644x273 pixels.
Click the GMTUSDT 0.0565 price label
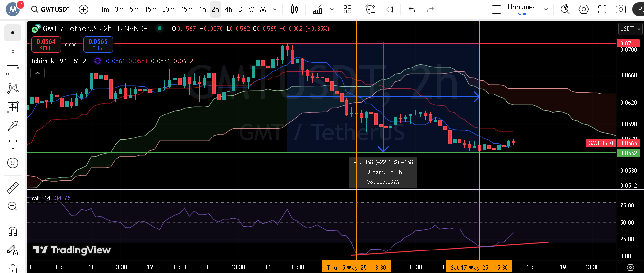[612, 143]
